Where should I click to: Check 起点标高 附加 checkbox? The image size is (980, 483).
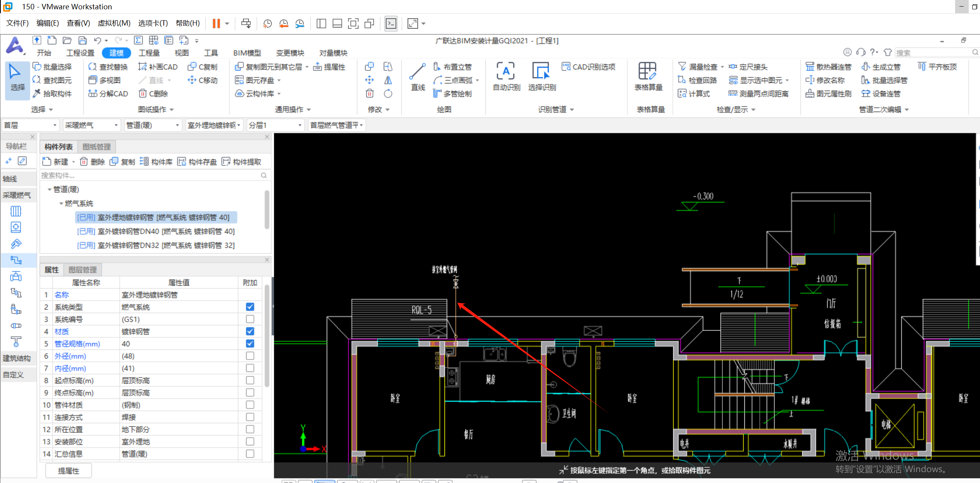pos(250,380)
